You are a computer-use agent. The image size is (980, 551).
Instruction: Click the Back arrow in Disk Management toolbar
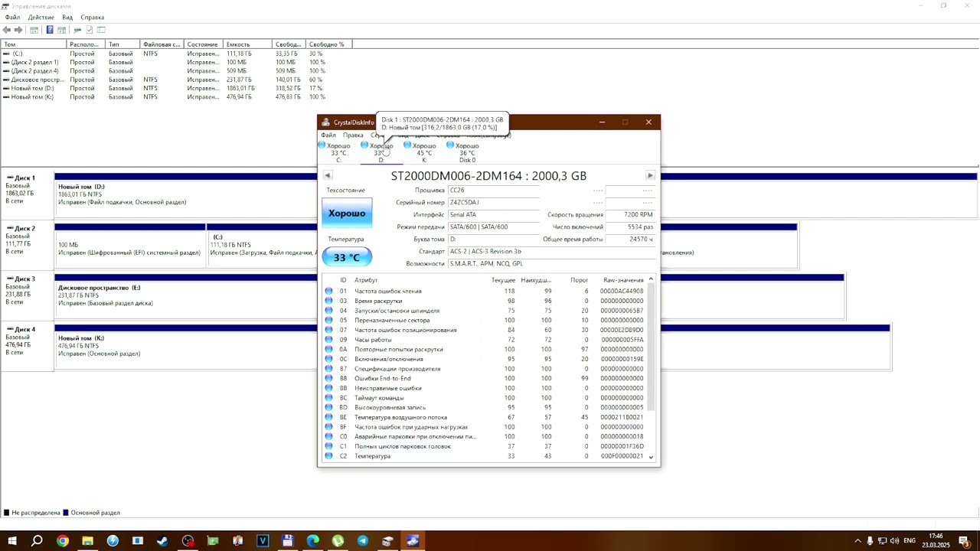(x=6, y=30)
